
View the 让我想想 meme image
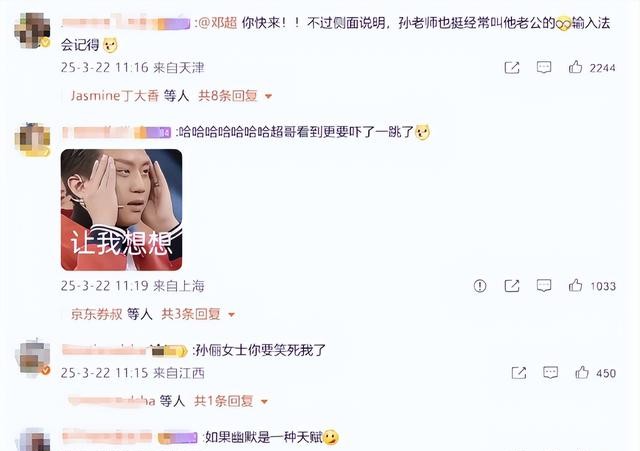click(x=122, y=210)
